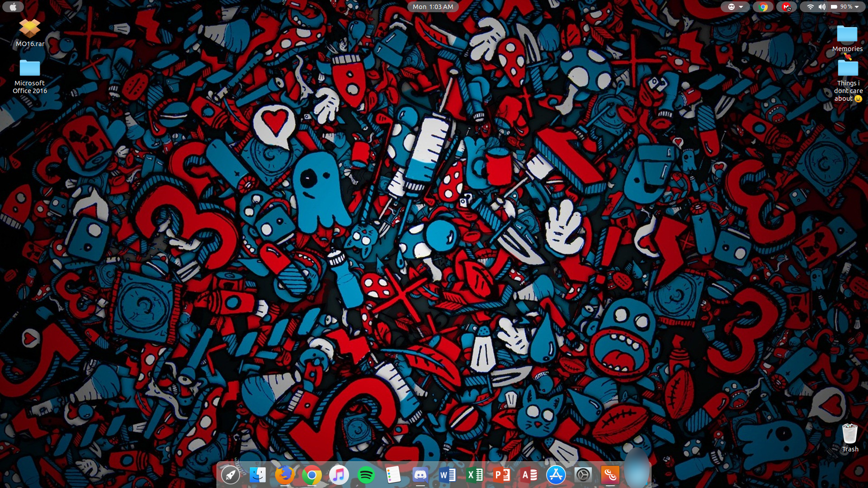Open System Preferences gear in dock

pos(583,475)
